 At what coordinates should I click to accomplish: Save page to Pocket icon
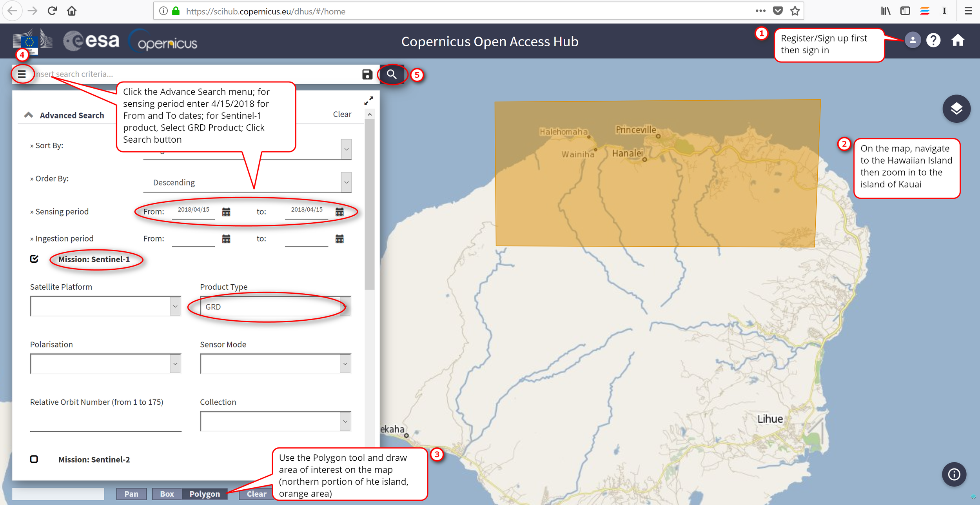pyautogui.click(x=778, y=11)
